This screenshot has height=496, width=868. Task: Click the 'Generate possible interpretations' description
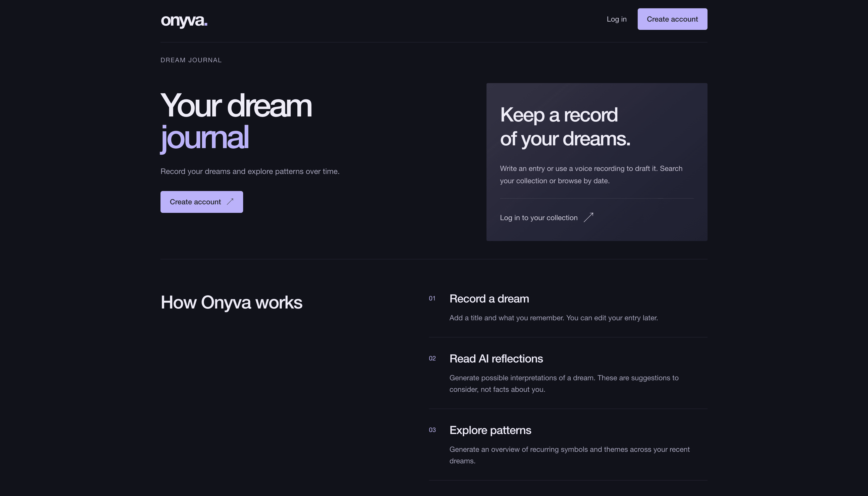coord(564,384)
